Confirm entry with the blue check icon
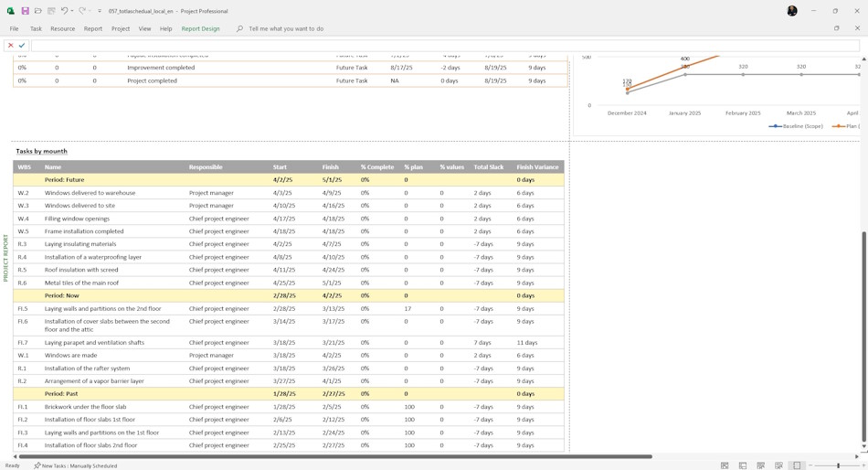 22,46
